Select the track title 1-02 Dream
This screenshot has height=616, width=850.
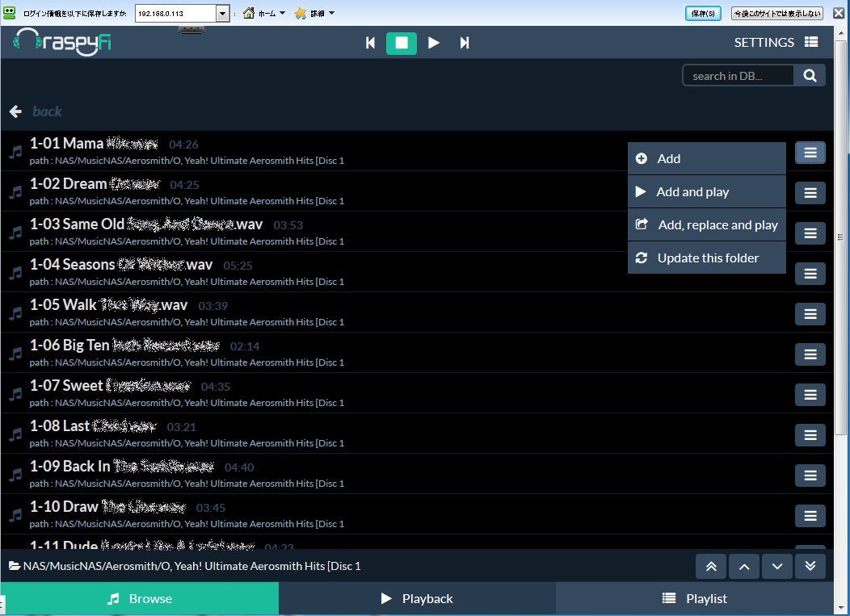point(95,183)
